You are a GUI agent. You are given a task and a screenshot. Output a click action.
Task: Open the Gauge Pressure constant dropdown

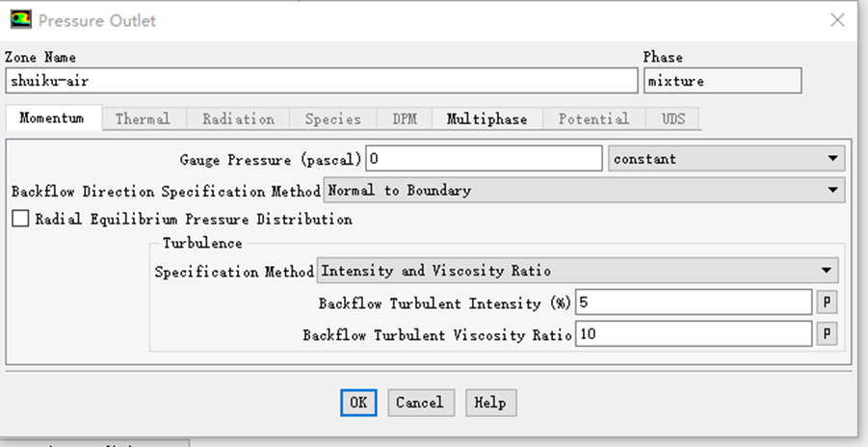(x=726, y=158)
